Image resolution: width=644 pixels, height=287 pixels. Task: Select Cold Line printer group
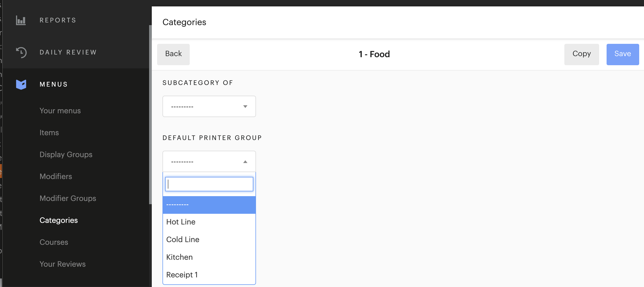pos(183,239)
